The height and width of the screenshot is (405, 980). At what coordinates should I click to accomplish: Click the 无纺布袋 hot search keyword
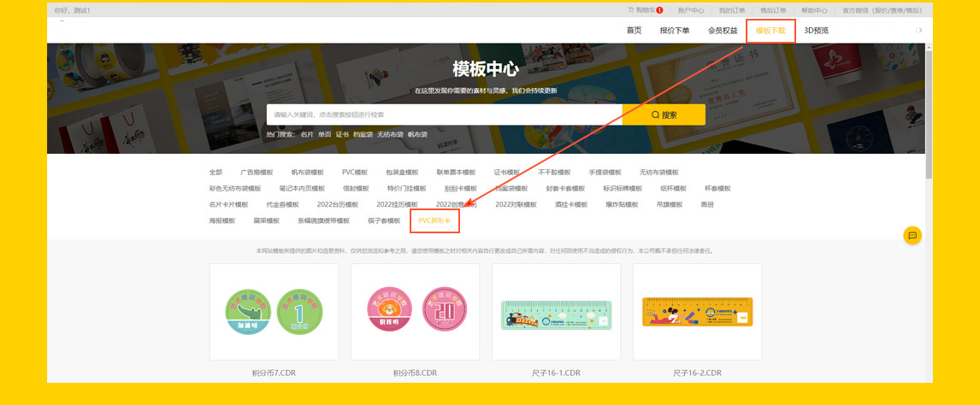[389, 134]
